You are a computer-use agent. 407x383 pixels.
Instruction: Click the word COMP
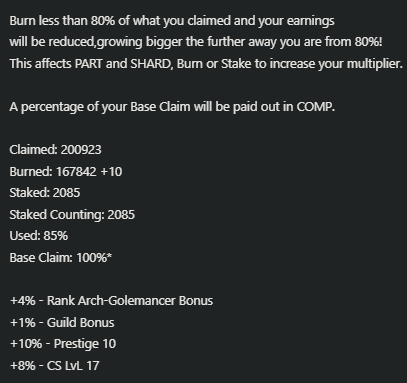[316, 107]
